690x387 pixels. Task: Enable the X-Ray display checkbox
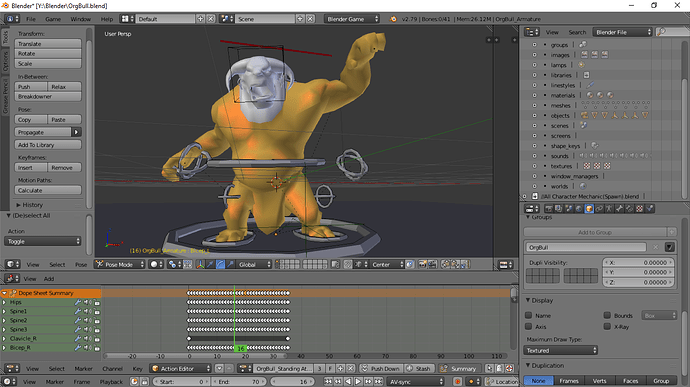pos(607,326)
